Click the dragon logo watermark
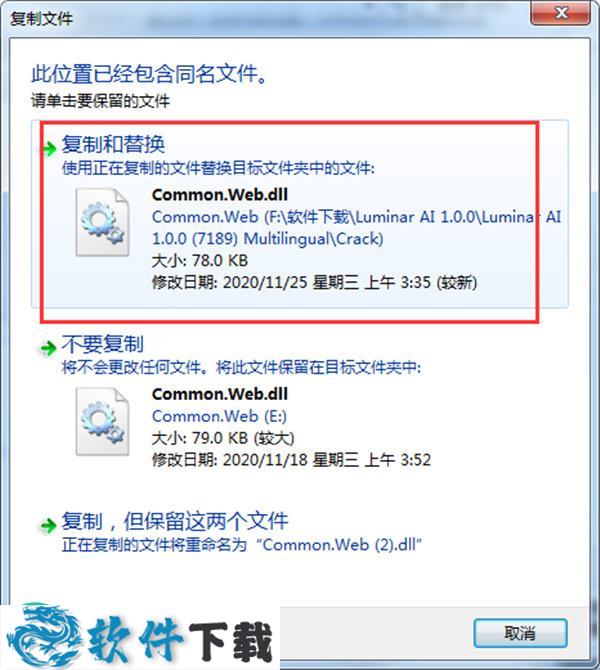600x670 pixels. click(x=43, y=635)
